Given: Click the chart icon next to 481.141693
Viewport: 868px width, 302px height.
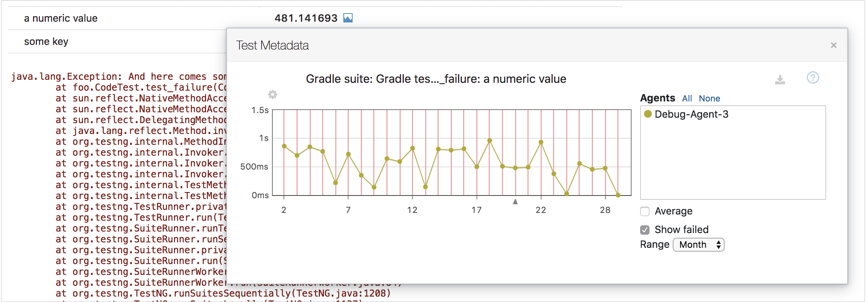Looking at the screenshot, I should click(x=348, y=18).
